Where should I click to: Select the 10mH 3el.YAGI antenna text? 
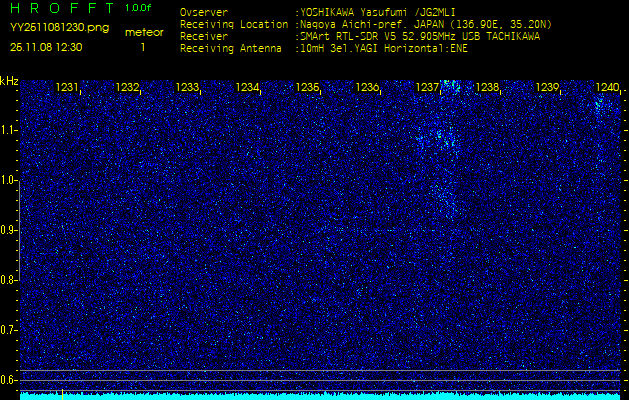click(384, 49)
